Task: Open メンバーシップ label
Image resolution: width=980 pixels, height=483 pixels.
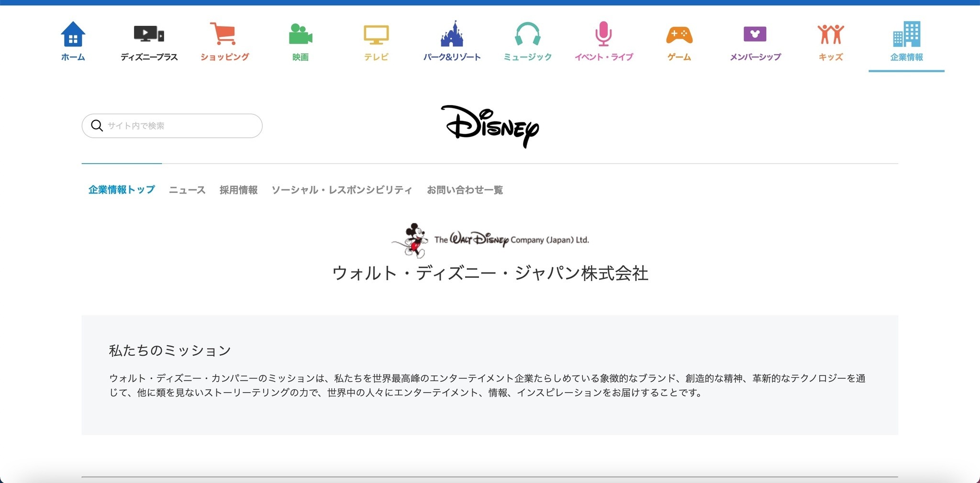Action: (x=755, y=57)
